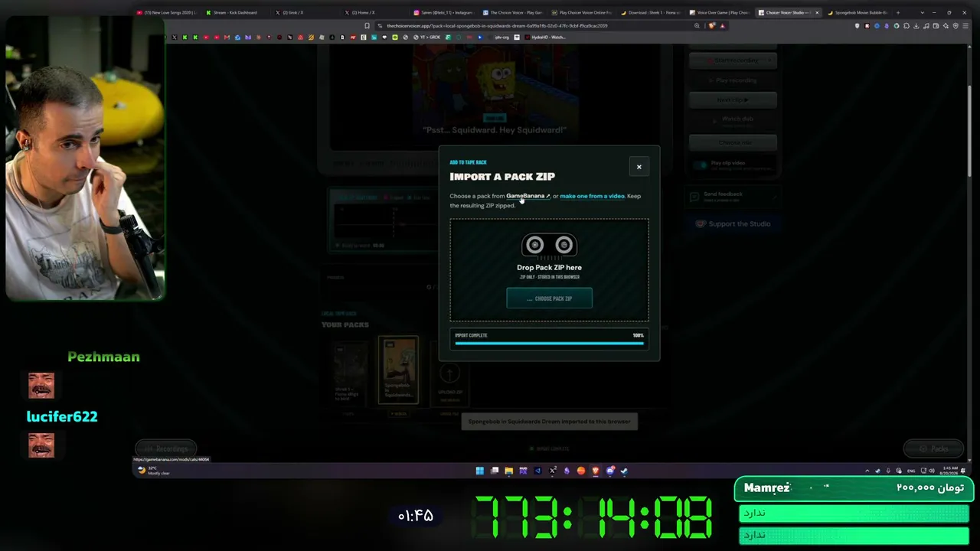
Task: Click the cassette tape icon in dropzone
Action: [549, 245]
